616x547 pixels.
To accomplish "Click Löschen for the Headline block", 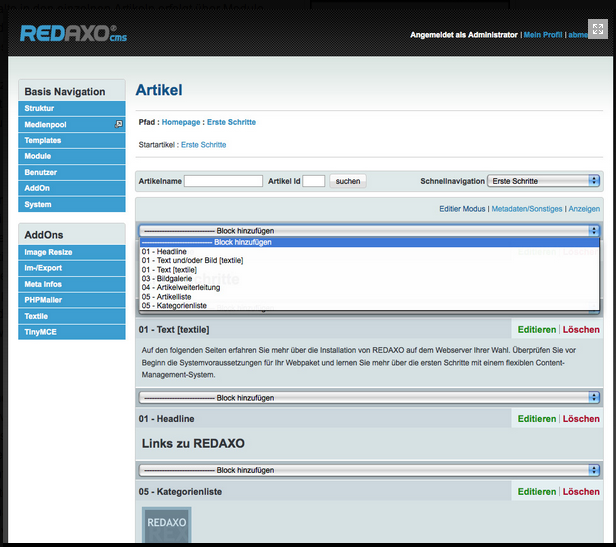I will (x=581, y=418).
